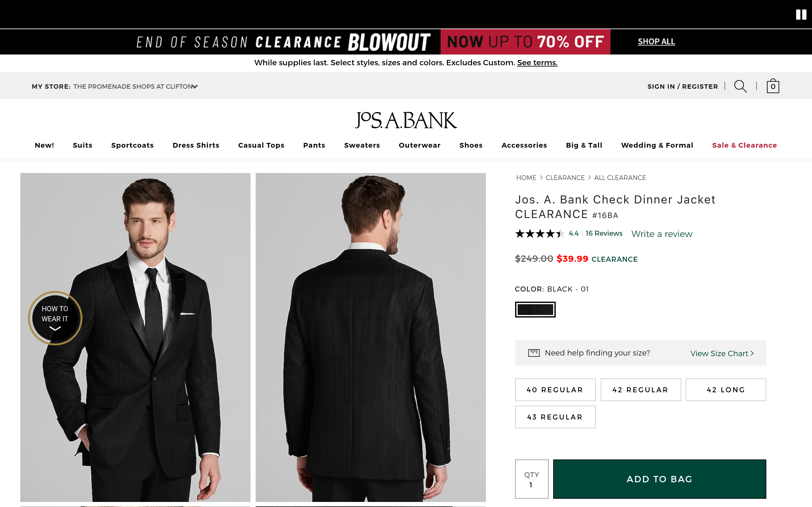Click Write a review link
Screen dimensions: 812x507
[x=662, y=234]
